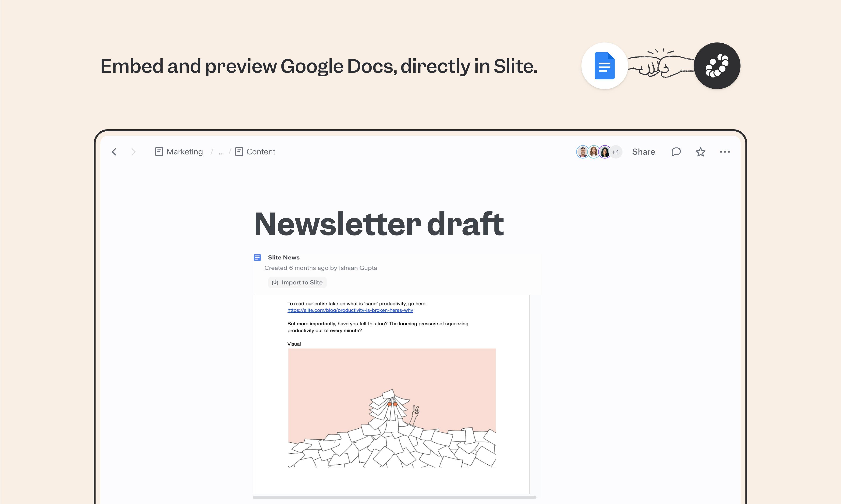Viewport: 841px width, 504px height.
Task: Click the Share button
Action: click(x=643, y=152)
